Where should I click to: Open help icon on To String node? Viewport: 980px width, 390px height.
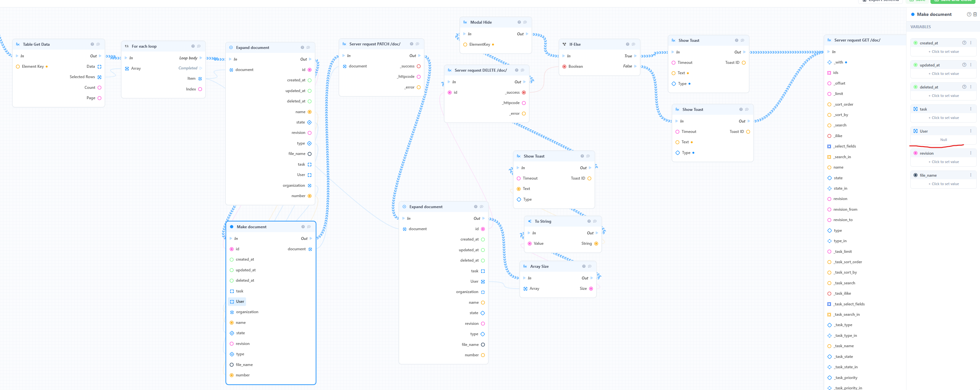coord(589,221)
